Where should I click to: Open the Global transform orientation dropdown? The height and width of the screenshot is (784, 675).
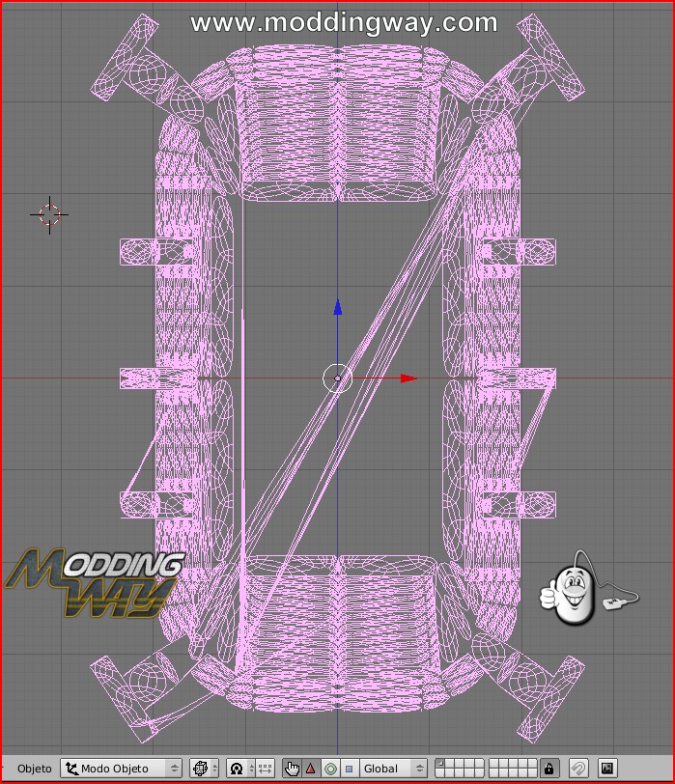[393, 769]
